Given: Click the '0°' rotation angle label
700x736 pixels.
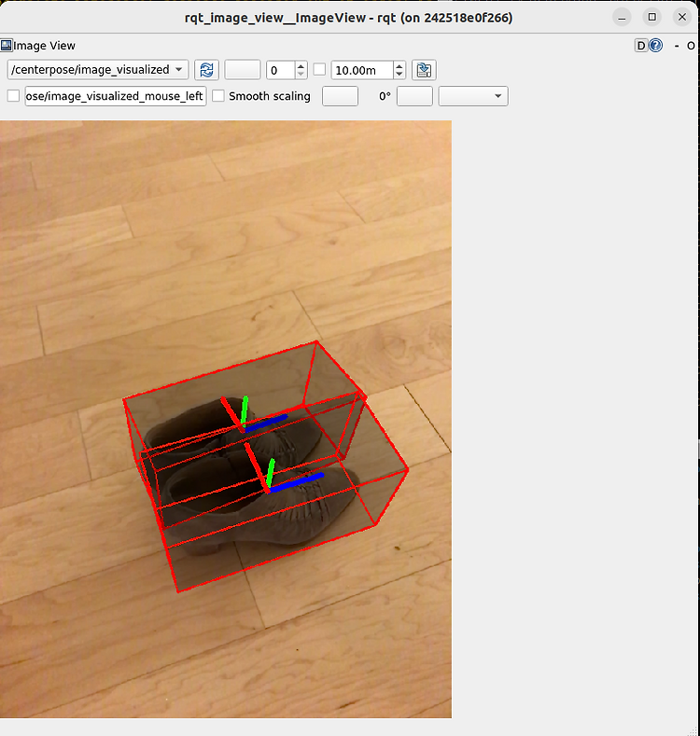Looking at the screenshot, I should 385,96.
